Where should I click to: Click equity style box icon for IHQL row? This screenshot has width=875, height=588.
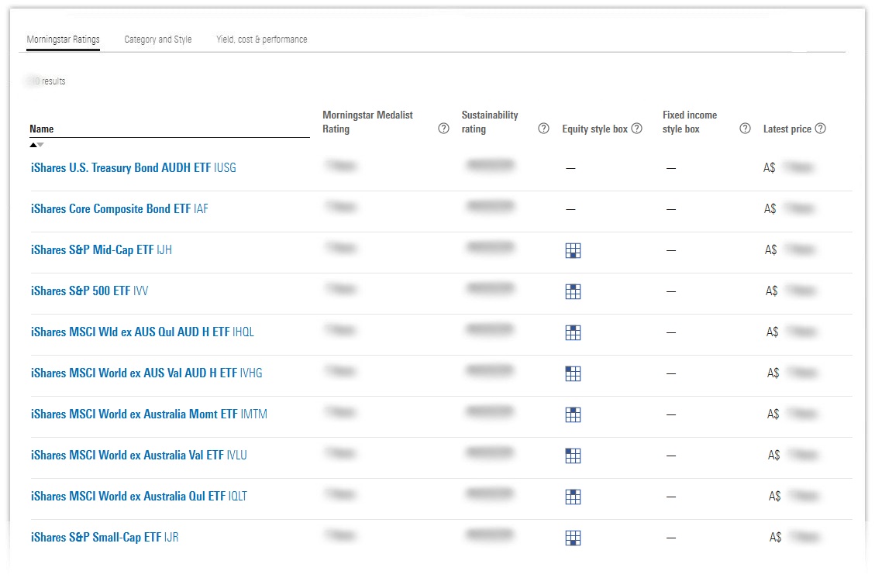pyautogui.click(x=573, y=332)
